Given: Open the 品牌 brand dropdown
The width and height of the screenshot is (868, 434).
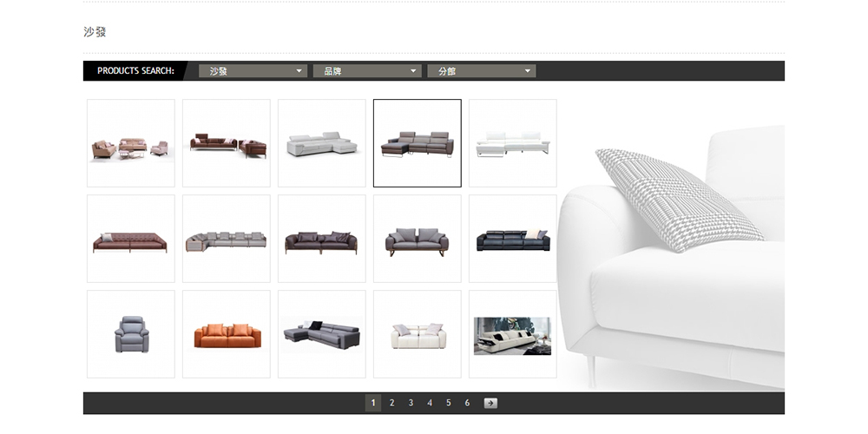Looking at the screenshot, I should point(367,71).
